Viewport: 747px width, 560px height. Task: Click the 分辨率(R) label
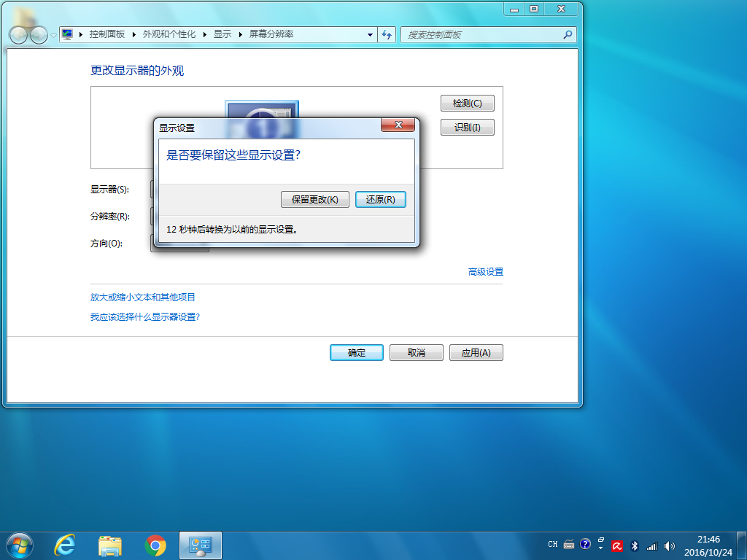tap(110, 217)
